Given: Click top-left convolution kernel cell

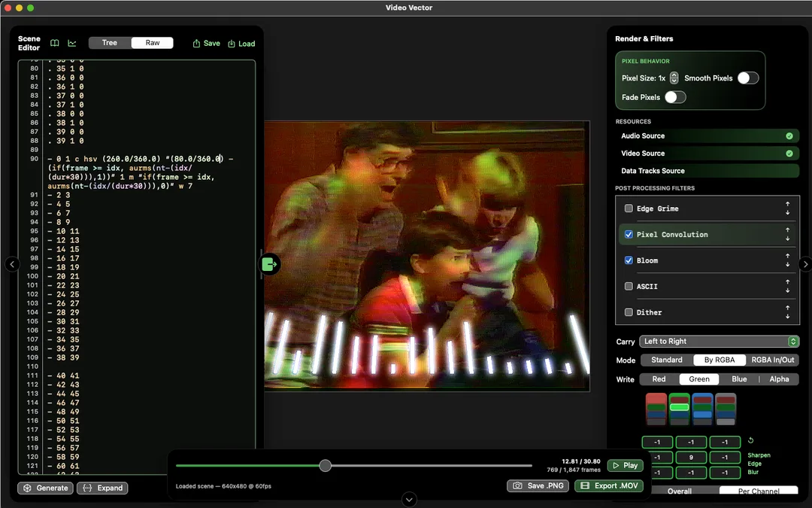Looking at the screenshot, I should (657, 443).
